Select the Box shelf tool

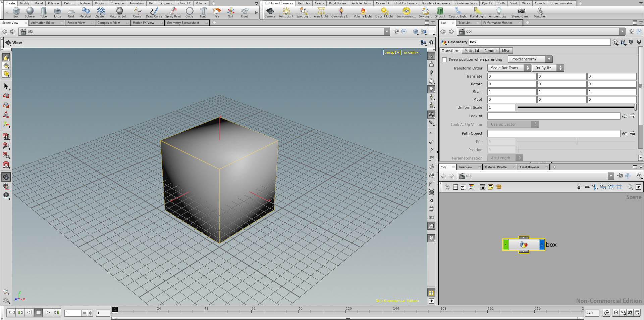16,12
